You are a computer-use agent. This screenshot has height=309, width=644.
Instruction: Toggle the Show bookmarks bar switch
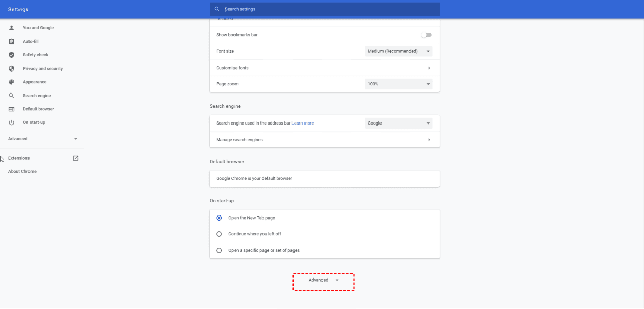click(x=426, y=35)
